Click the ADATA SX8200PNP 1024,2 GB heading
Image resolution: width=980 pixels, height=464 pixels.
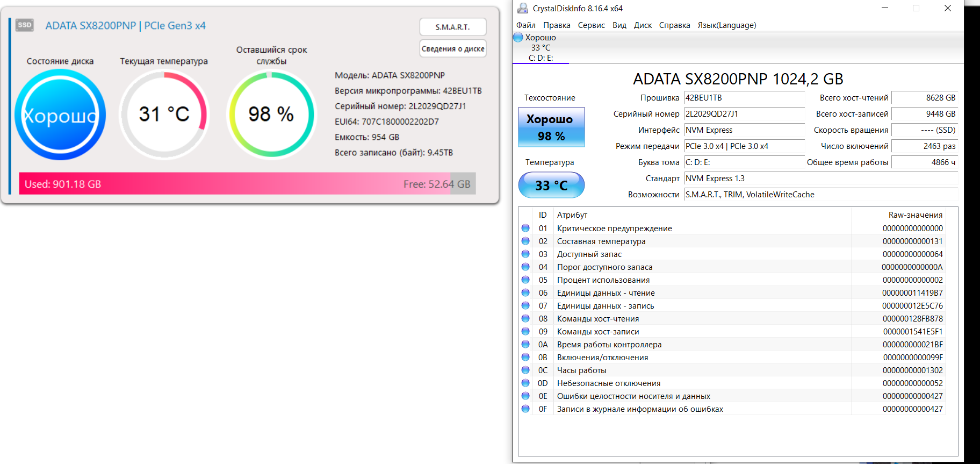[x=738, y=79]
